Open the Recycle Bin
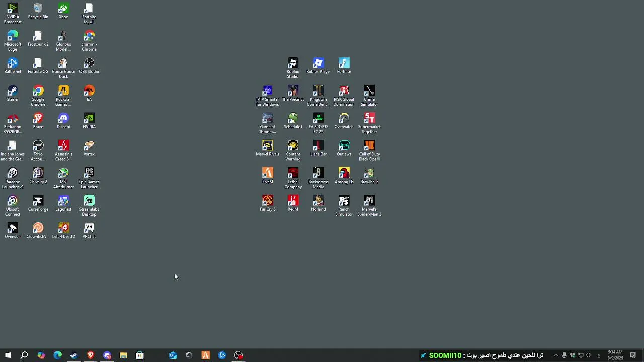Image resolution: width=644 pixels, height=362 pixels. coord(38,11)
